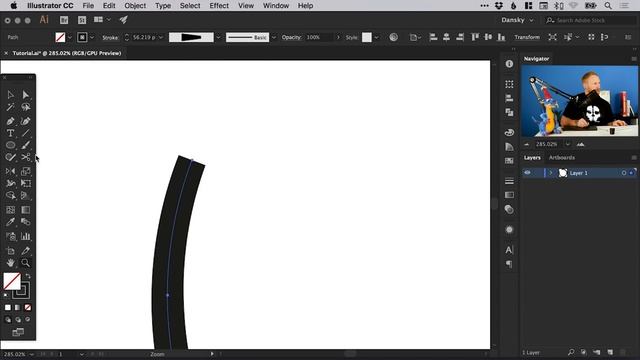Viewport: 640px width, 360px height.
Task: Open Adobe Stock button St
Action: click(82, 20)
